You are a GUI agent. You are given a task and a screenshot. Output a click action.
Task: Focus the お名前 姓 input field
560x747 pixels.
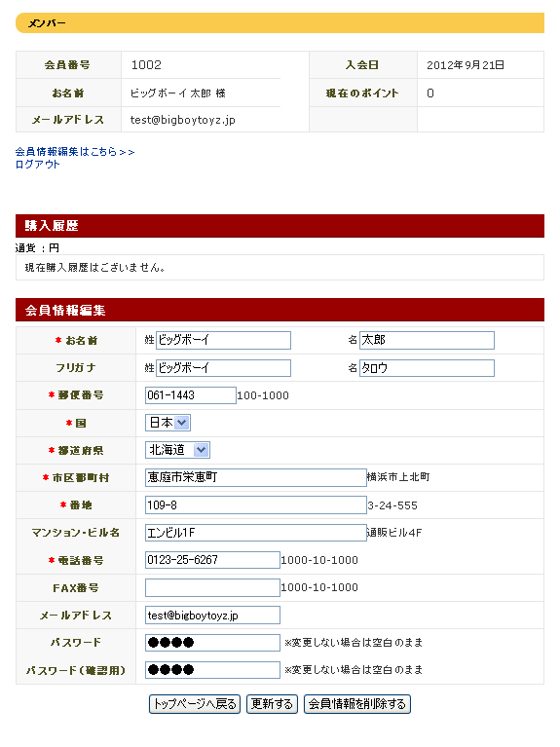click(224, 340)
